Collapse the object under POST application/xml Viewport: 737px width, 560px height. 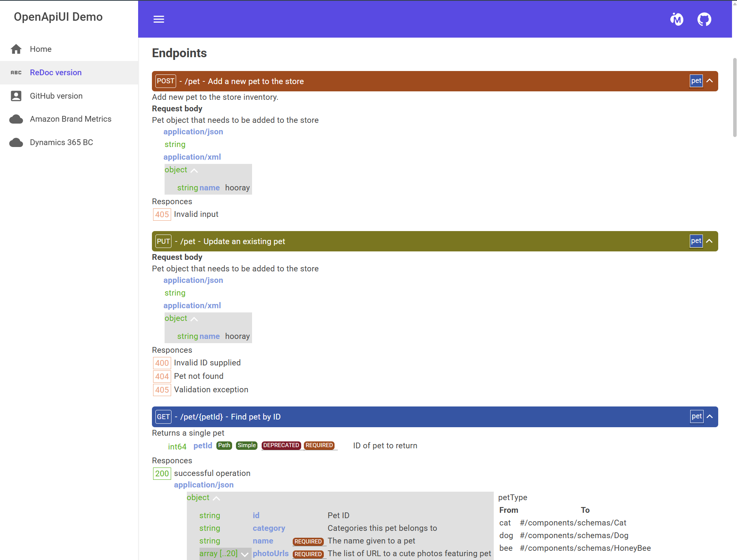click(194, 170)
